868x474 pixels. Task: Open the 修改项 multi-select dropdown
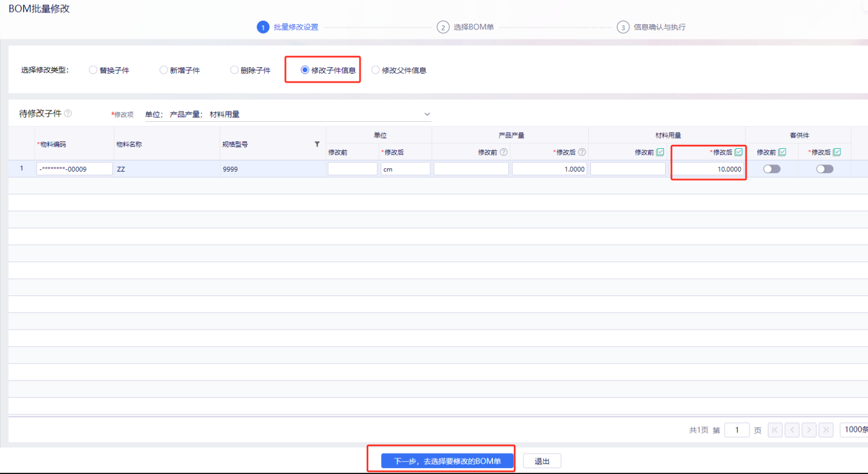(288, 114)
